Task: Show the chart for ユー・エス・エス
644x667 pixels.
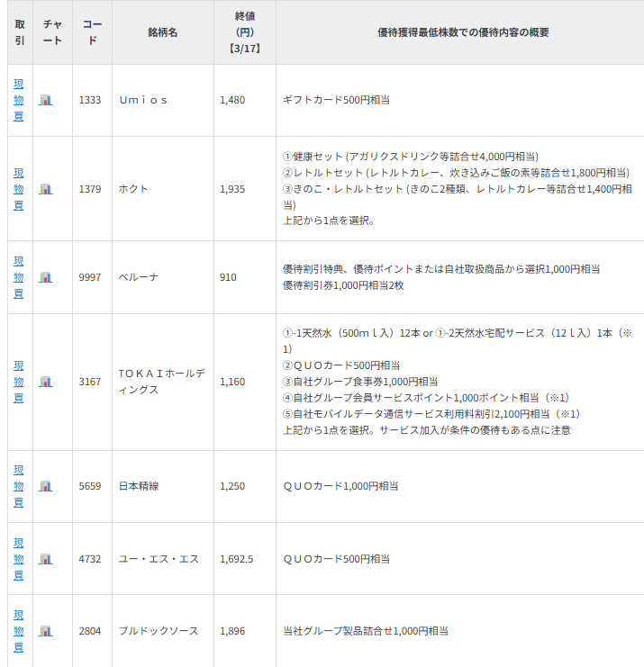Action: pos(46,559)
